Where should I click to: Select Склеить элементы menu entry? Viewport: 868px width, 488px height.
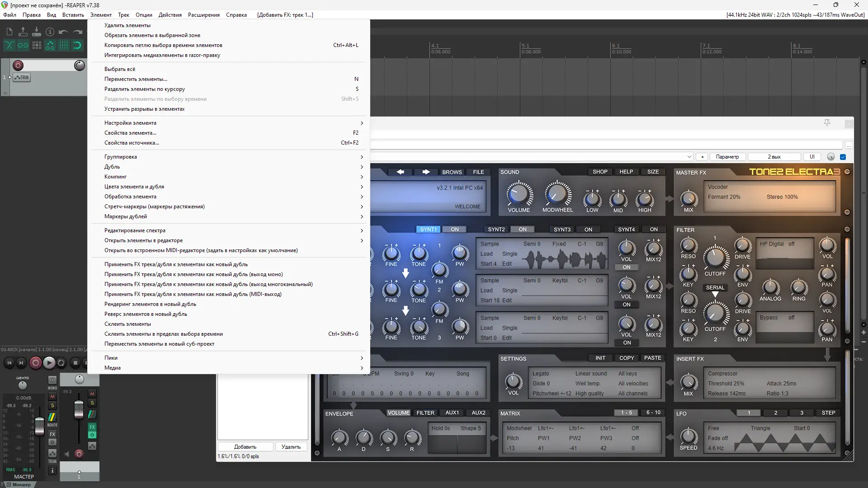(x=128, y=324)
